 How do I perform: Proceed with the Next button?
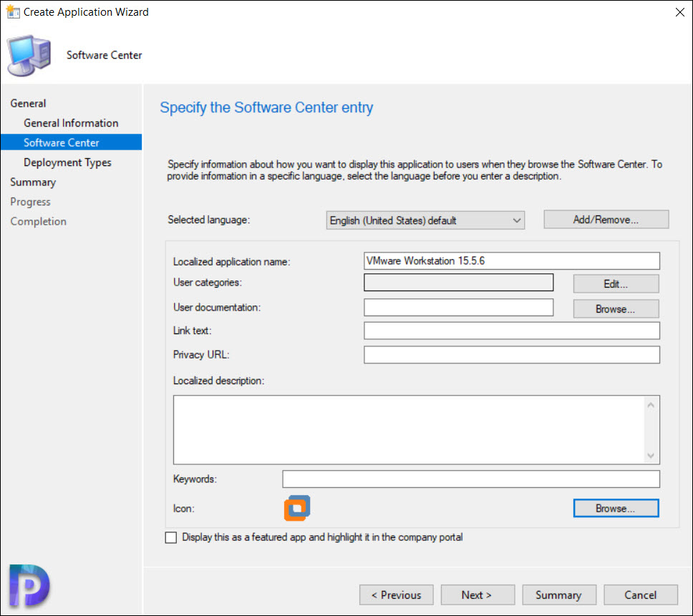tap(478, 595)
